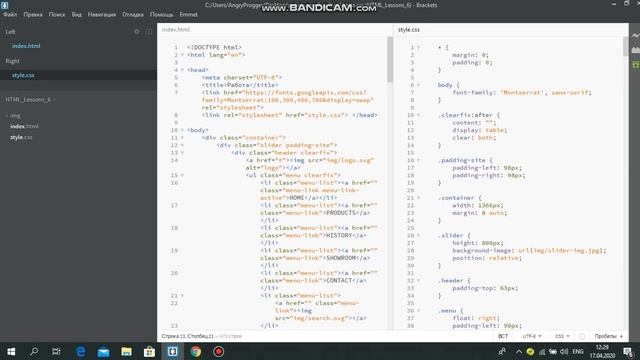Screen dimensions: 640x360
Task: Open Google Chrome from taskbar
Action: tap(196, 351)
